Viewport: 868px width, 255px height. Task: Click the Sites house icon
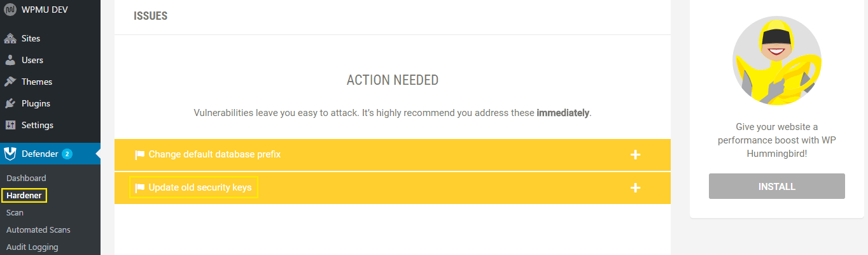point(10,39)
